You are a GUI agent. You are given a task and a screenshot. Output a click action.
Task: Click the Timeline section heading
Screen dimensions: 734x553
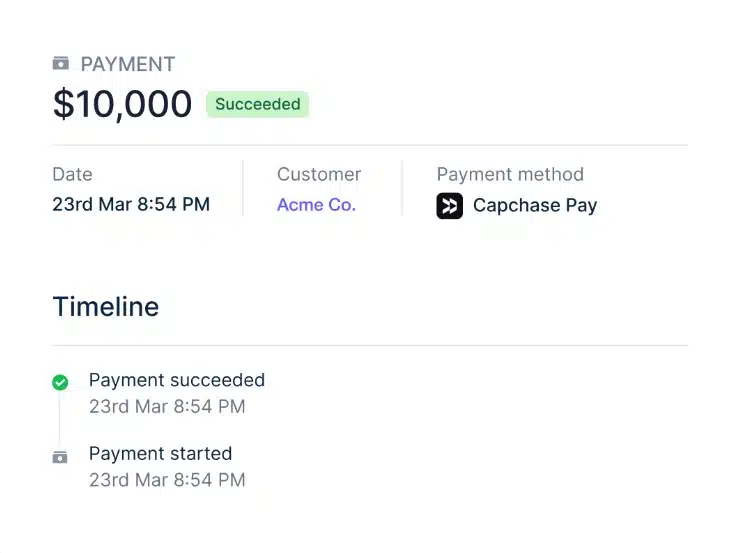(x=106, y=307)
